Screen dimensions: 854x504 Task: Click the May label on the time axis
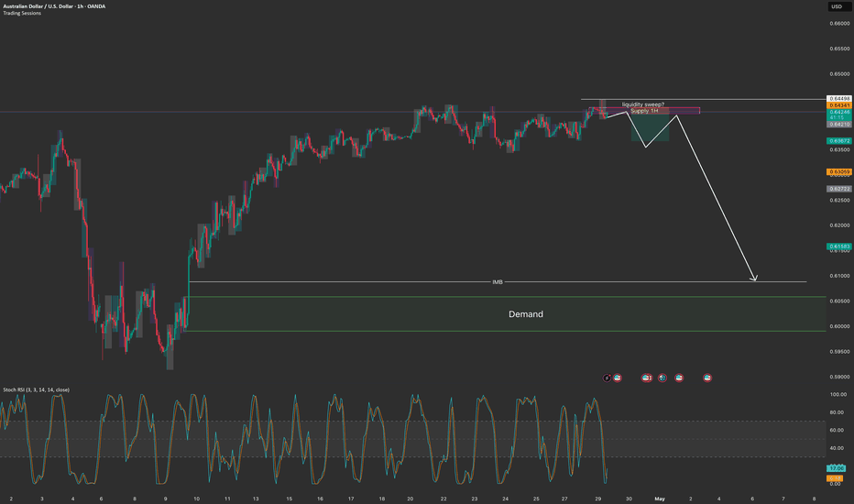(660, 499)
